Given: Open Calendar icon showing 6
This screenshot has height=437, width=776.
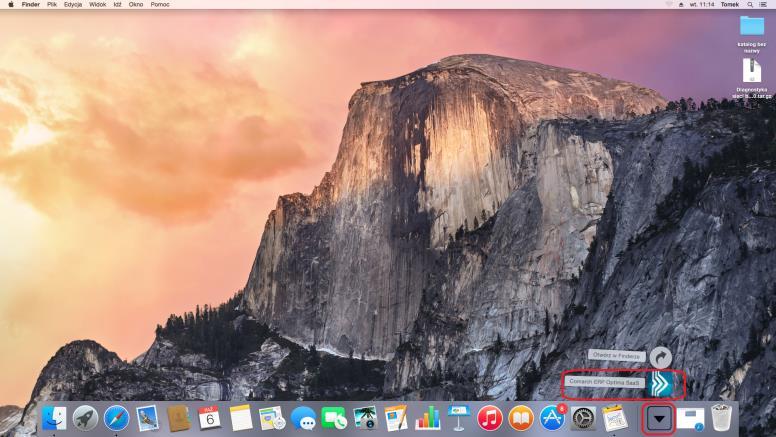Looking at the screenshot, I should point(210,418).
